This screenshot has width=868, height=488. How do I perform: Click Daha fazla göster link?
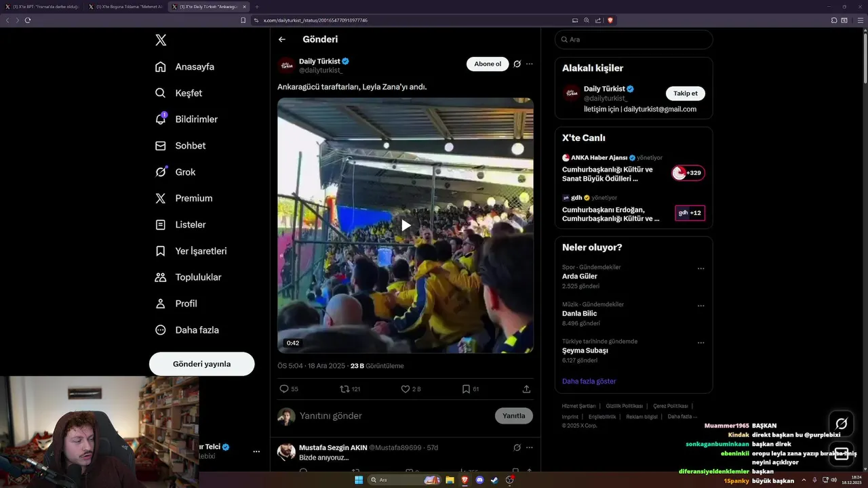pos(589,381)
